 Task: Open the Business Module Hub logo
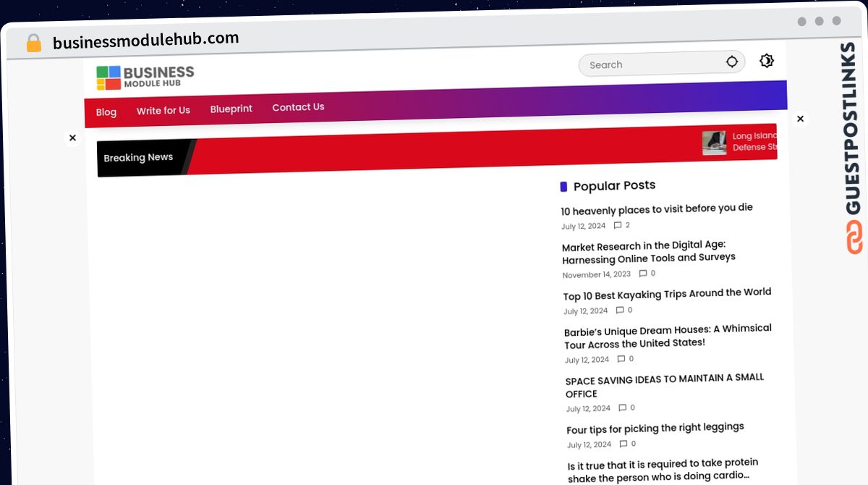click(x=145, y=77)
